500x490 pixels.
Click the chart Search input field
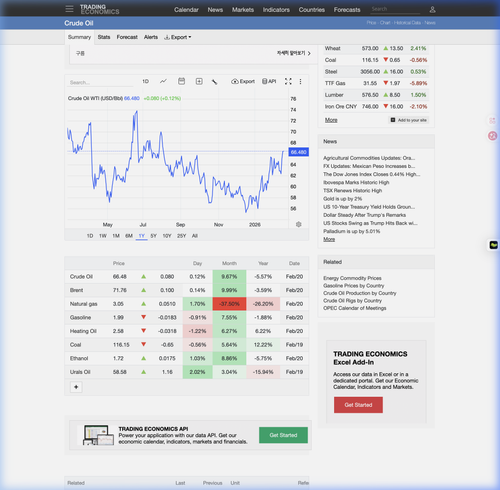click(x=100, y=82)
